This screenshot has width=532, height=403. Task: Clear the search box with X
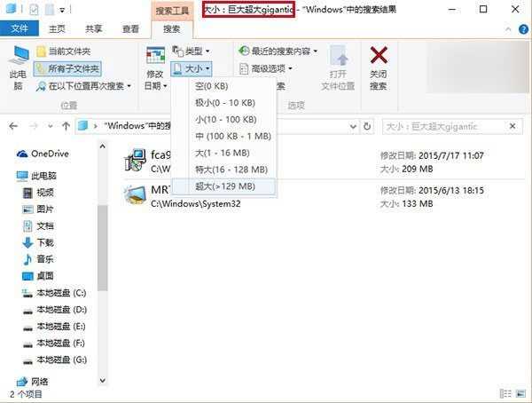tap(512, 126)
